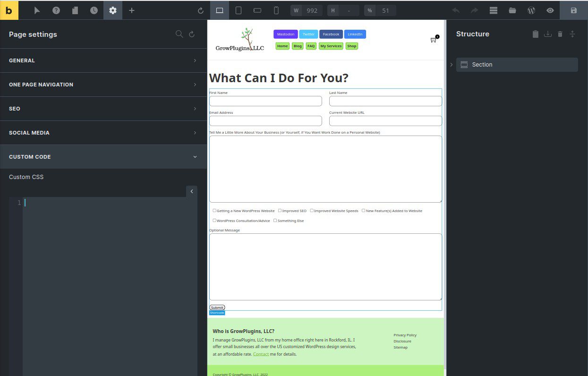Click the WordPress icon in the toolbar

click(531, 10)
